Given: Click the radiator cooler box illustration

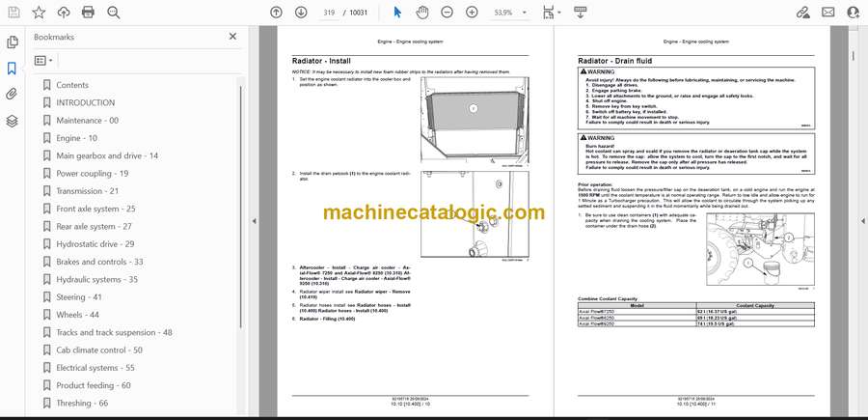Looking at the screenshot, I should point(475,119).
